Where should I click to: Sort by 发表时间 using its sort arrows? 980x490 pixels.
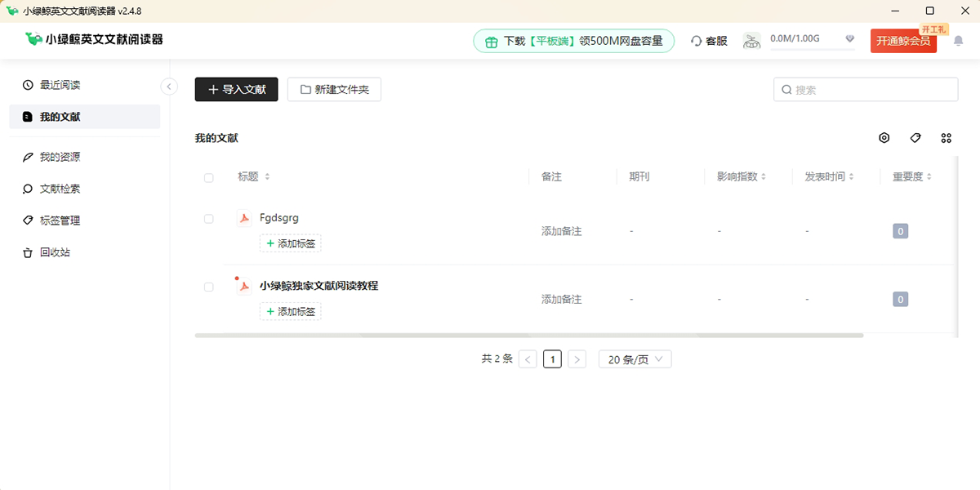pos(852,176)
